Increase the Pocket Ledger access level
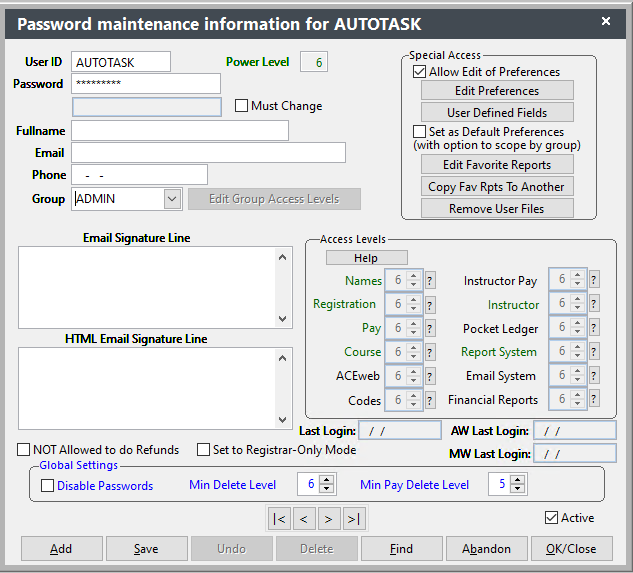The width and height of the screenshot is (633, 573). [x=578, y=323]
